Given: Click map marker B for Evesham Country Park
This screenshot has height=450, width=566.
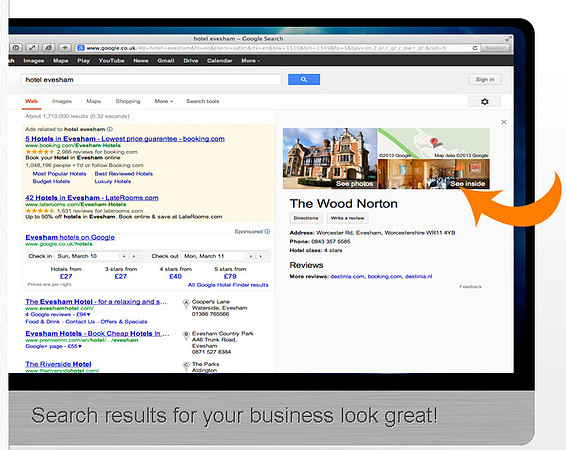Looking at the screenshot, I should (x=186, y=336).
